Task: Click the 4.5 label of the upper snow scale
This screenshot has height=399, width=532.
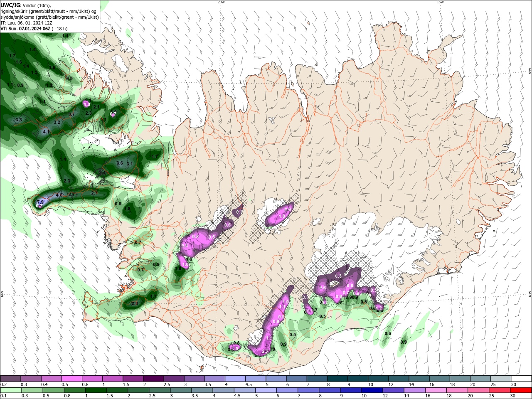Action: coord(249,384)
